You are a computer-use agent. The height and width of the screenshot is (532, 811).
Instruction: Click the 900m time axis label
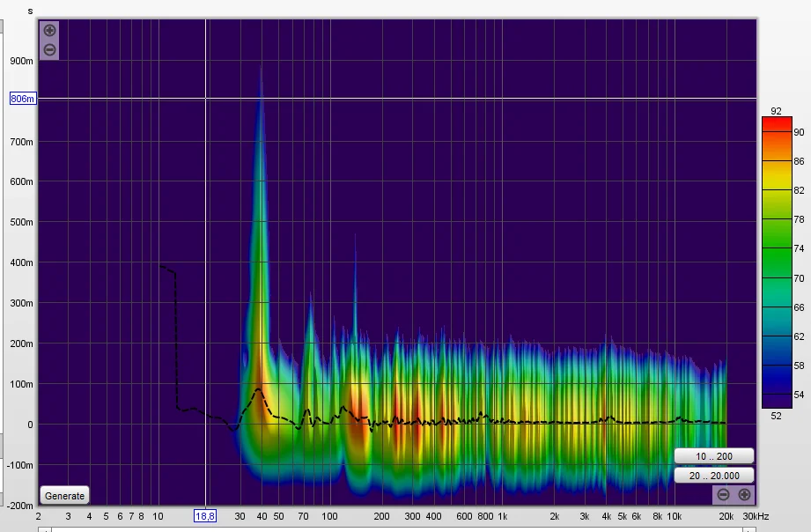[x=21, y=61]
